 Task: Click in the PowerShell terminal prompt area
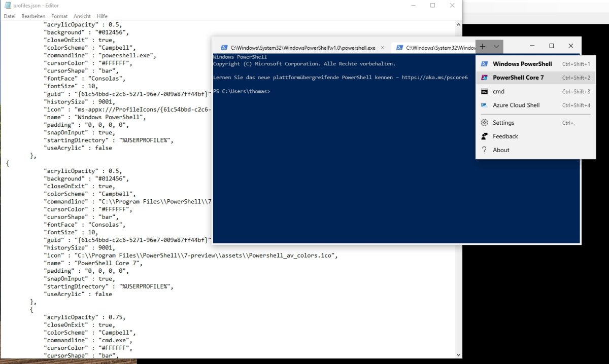click(x=355, y=152)
